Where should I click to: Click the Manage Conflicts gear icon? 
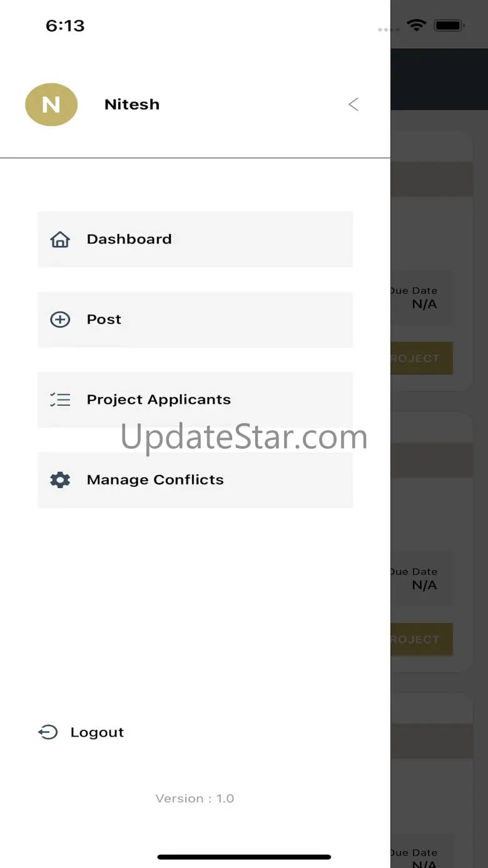coord(60,480)
